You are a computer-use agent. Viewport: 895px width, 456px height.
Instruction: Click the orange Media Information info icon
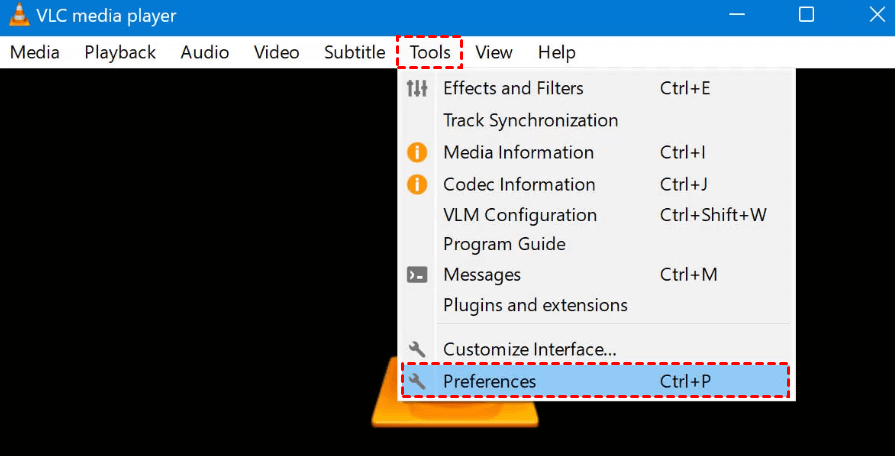tap(417, 152)
